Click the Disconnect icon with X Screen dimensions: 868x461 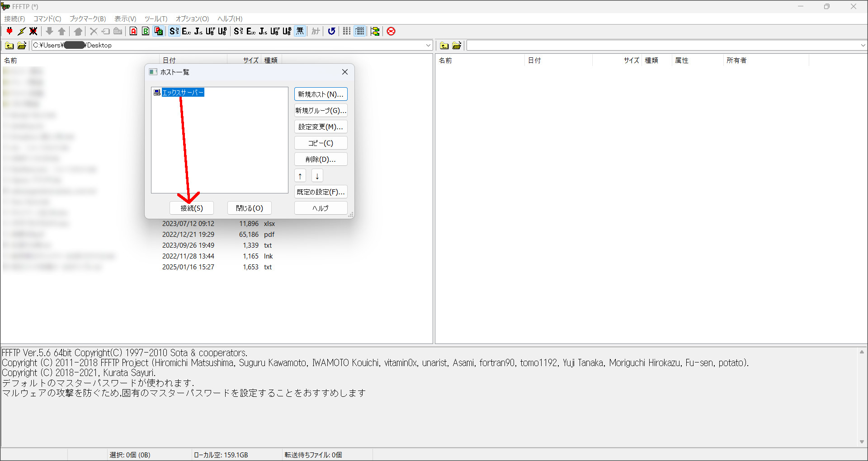pyautogui.click(x=33, y=31)
